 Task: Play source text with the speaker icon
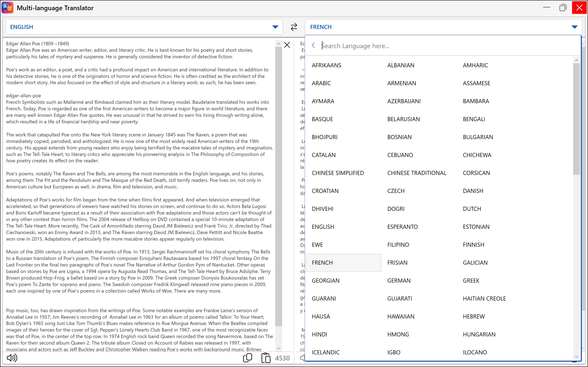pos(12,358)
